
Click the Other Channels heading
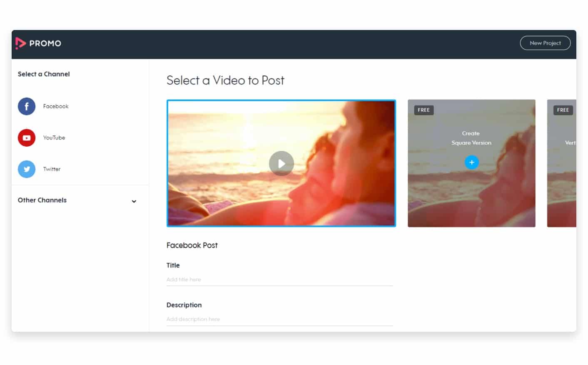pos(42,200)
